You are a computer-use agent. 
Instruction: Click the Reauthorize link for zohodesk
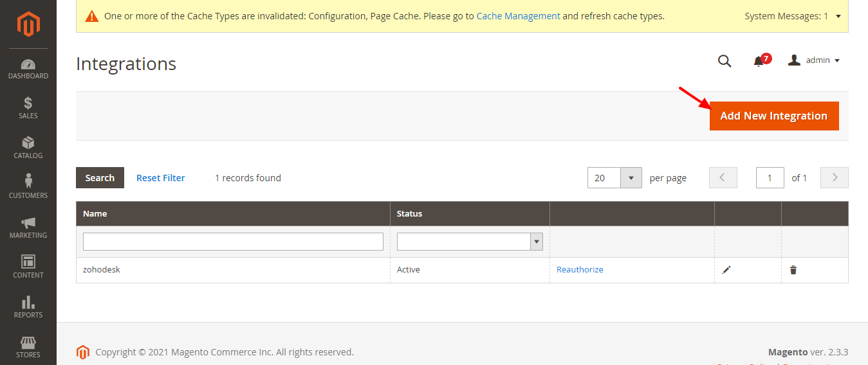click(x=580, y=270)
